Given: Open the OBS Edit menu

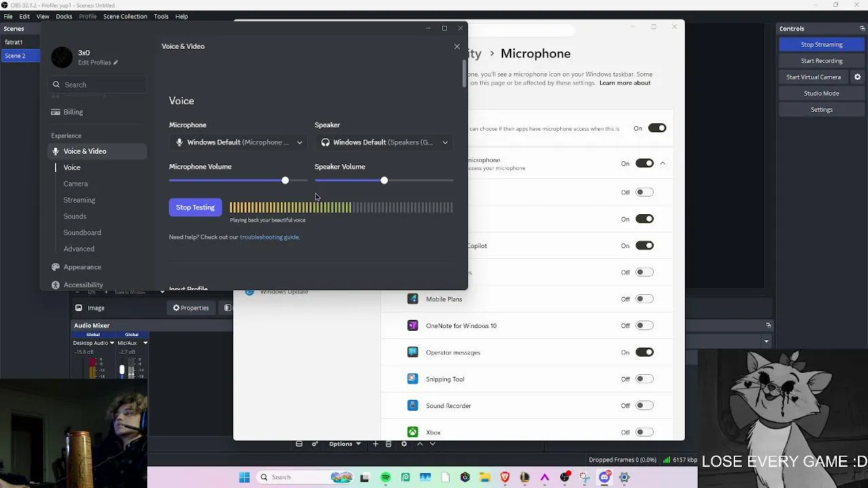Looking at the screenshot, I should [x=24, y=16].
